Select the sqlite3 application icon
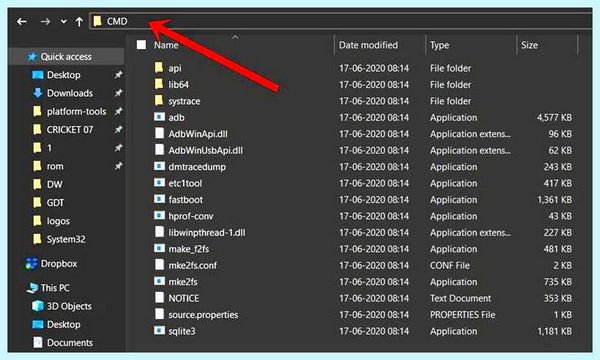Screen dimensions: 600x360 pyautogui.click(x=159, y=330)
